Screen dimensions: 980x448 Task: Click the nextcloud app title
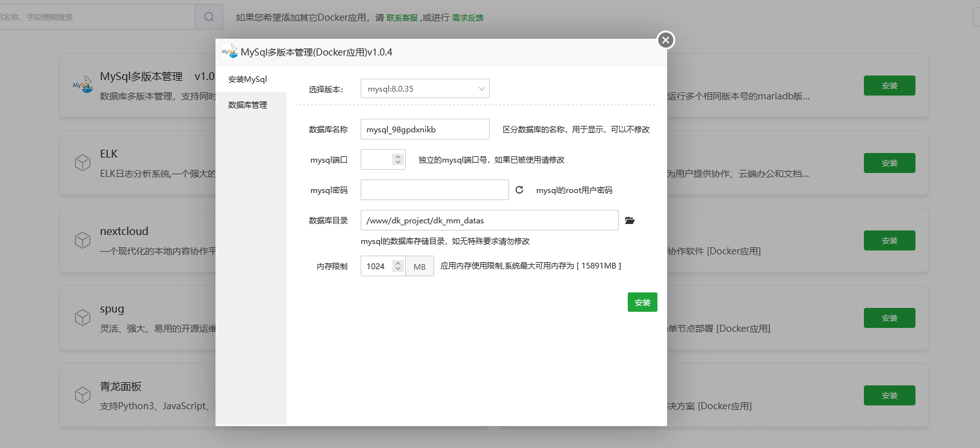click(125, 231)
